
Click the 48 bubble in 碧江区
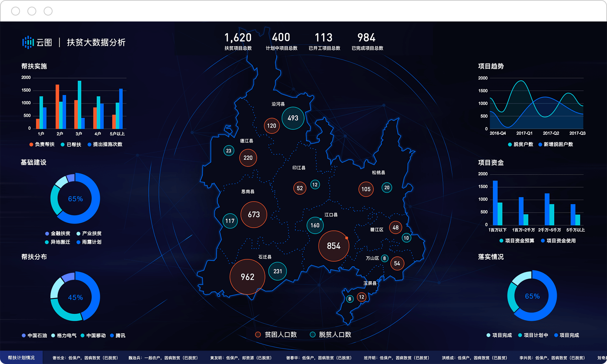point(396,227)
